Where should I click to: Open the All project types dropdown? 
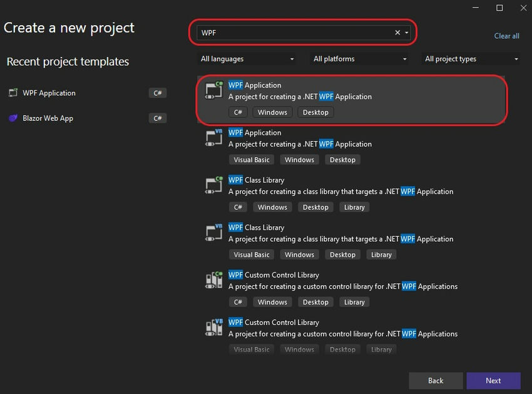click(470, 58)
